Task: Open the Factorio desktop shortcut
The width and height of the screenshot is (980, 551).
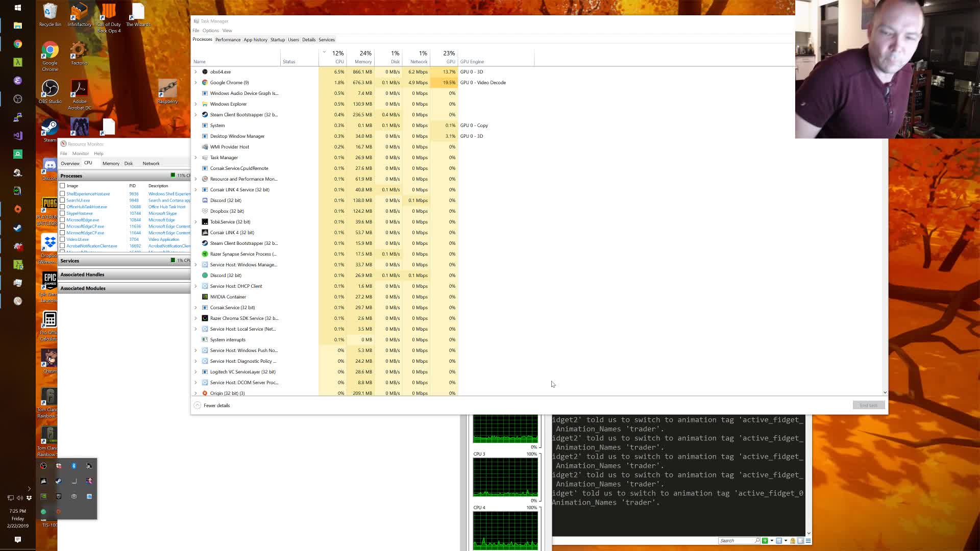Action: click(x=79, y=54)
